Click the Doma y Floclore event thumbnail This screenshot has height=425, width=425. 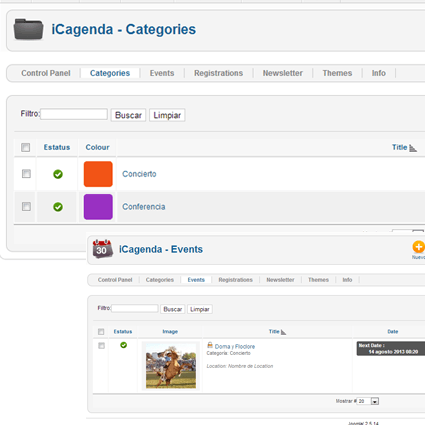click(171, 366)
